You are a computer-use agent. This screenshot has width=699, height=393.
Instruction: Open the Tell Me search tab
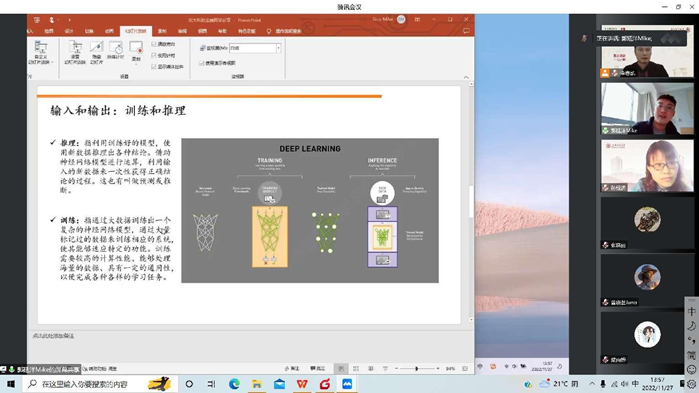pyautogui.click(x=284, y=31)
